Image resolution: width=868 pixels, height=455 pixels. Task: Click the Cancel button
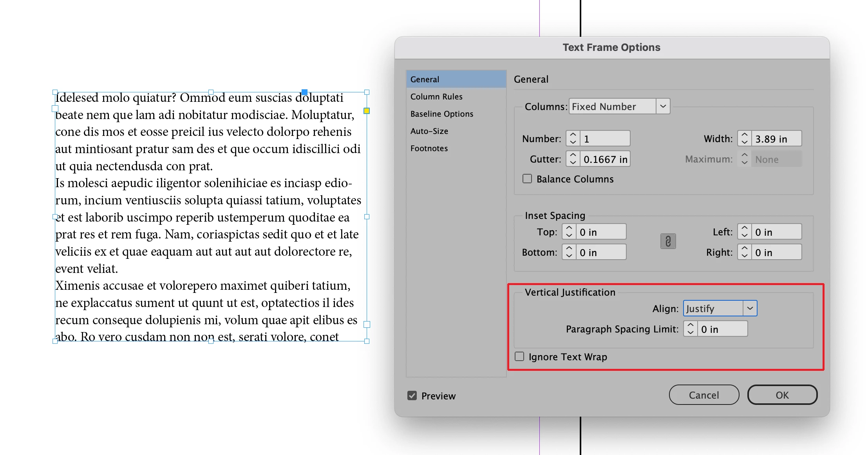pyautogui.click(x=704, y=395)
